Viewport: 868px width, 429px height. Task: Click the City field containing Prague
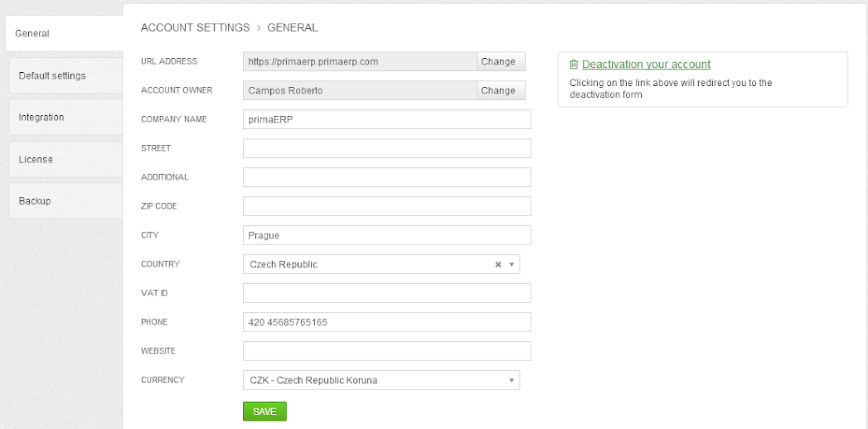386,235
